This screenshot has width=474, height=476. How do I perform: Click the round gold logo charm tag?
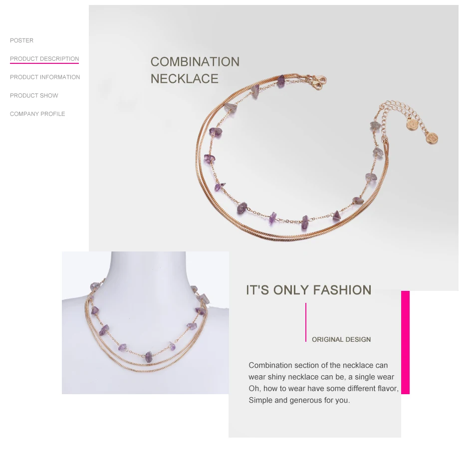412,124
